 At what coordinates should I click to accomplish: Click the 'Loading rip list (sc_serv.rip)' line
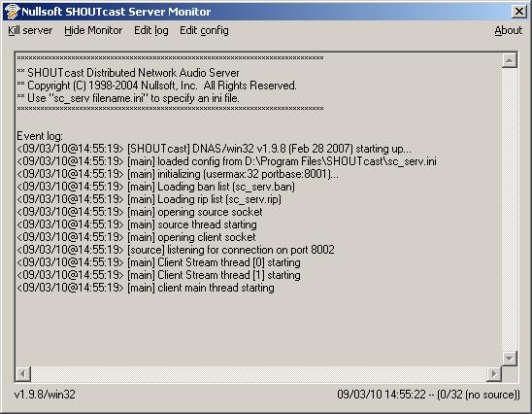149,199
